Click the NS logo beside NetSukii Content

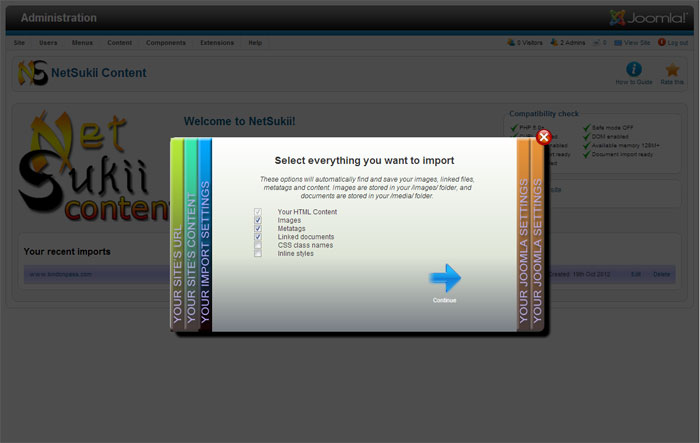click(33, 73)
